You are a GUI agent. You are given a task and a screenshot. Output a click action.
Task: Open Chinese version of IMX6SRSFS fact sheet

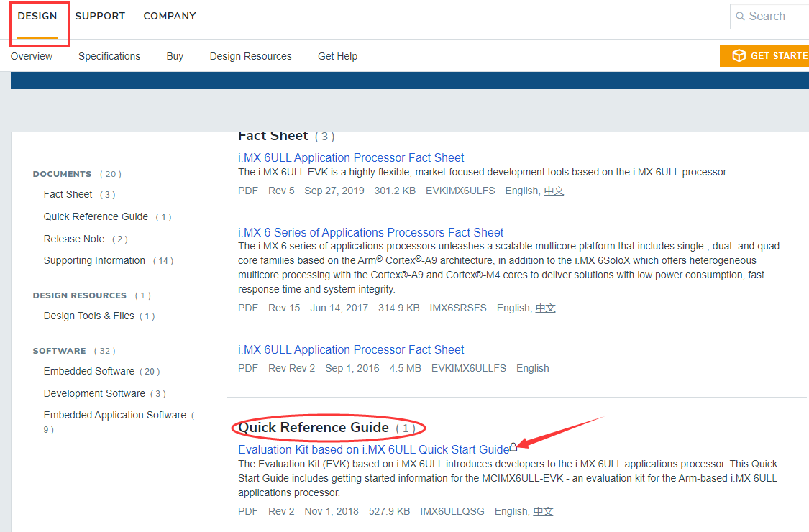coord(545,308)
